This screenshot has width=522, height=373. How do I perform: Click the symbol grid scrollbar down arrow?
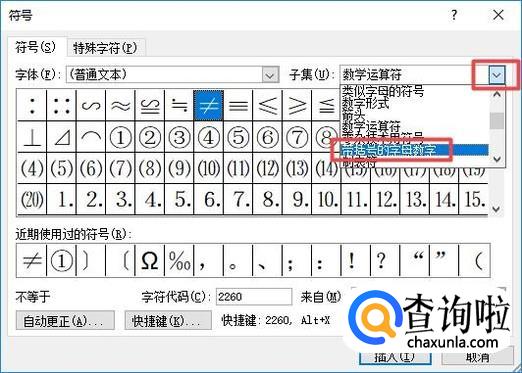pos(496,209)
